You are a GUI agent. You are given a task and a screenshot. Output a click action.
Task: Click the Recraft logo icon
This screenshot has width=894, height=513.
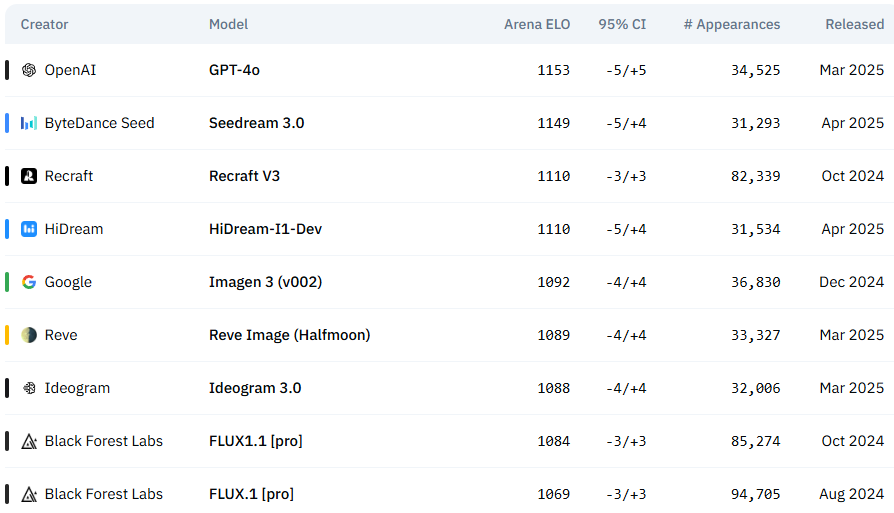pyautogui.click(x=29, y=176)
